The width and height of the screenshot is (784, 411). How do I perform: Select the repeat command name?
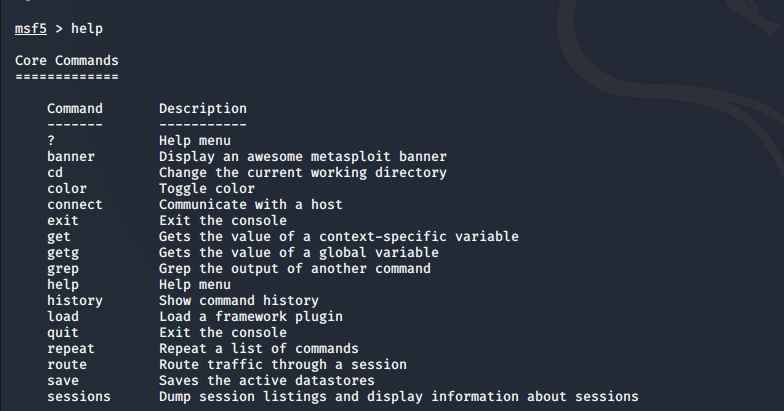70,348
